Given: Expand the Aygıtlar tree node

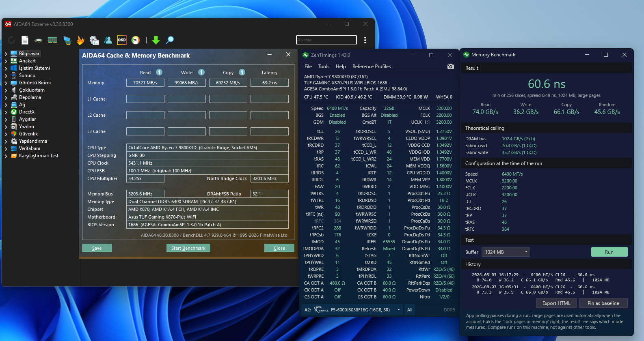Looking at the screenshot, I should click(x=6, y=119).
